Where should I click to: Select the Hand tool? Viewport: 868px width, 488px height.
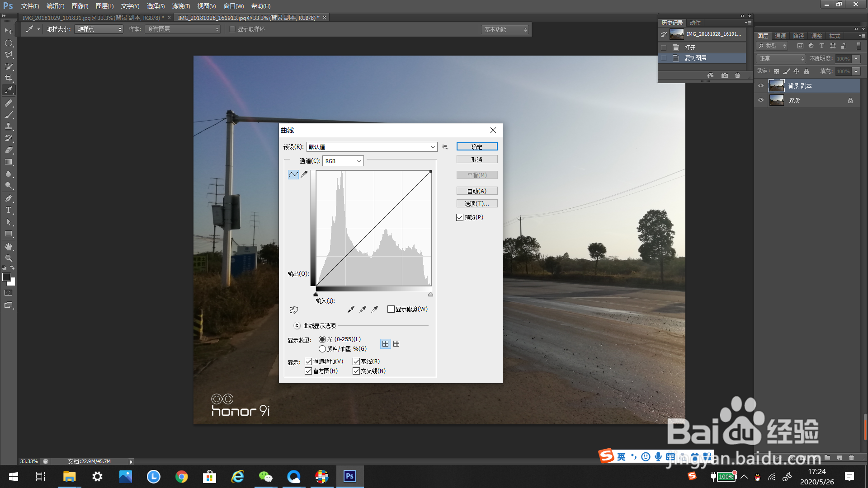pos(9,247)
